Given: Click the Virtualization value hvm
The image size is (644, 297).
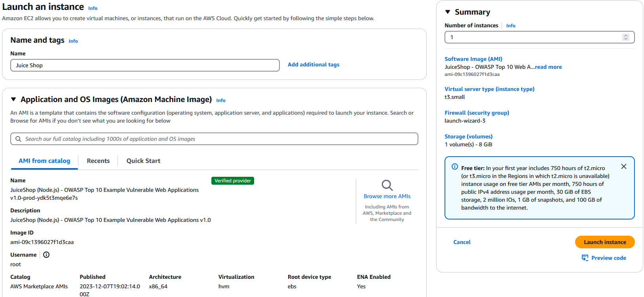Looking at the screenshot, I should [x=224, y=286].
